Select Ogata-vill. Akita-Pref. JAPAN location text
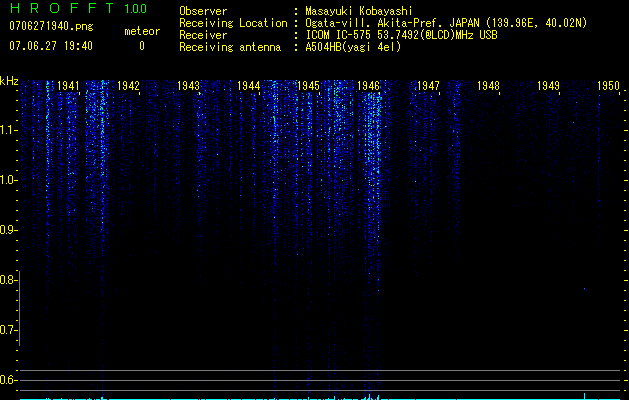The width and height of the screenshot is (629, 400). pyautogui.click(x=446, y=23)
